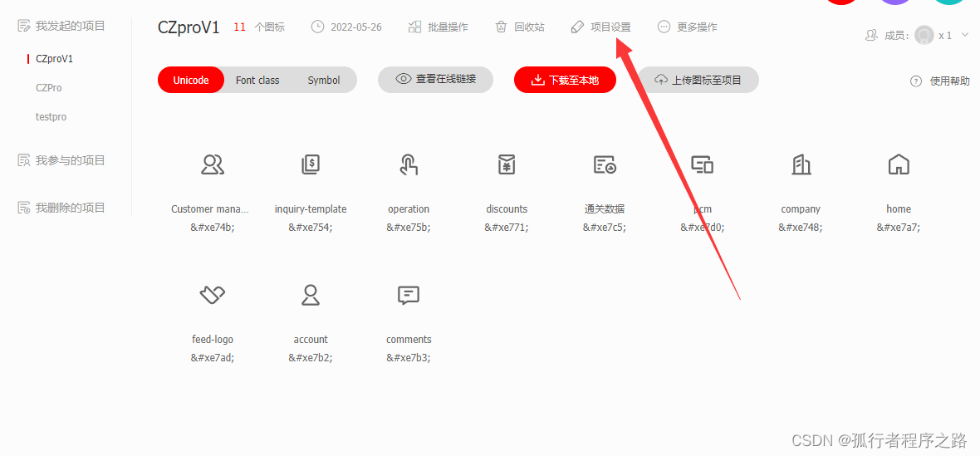Select the operation hand icon
This screenshot has height=456, width=980.
[409, 164]
